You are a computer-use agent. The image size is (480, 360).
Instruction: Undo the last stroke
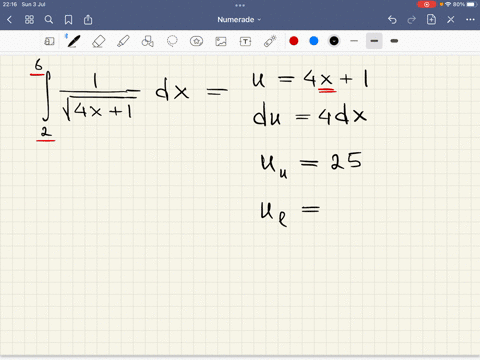(x=392, y=20)
